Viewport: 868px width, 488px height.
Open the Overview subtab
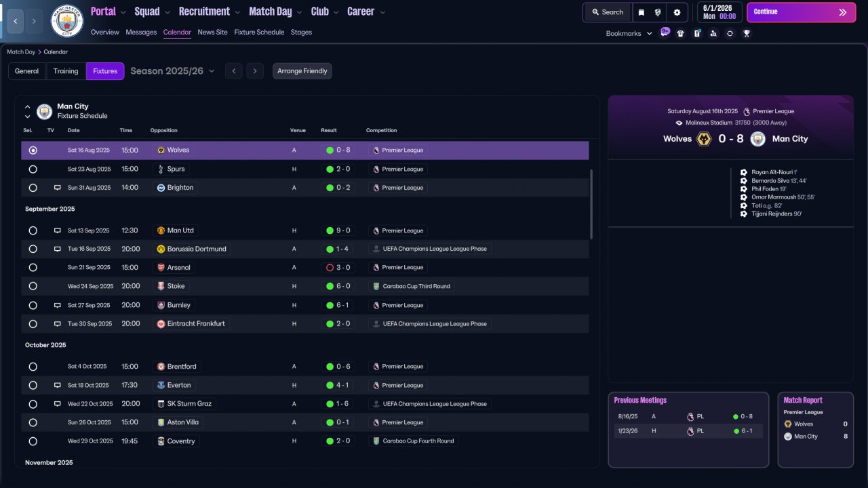(x=104, y=32)
